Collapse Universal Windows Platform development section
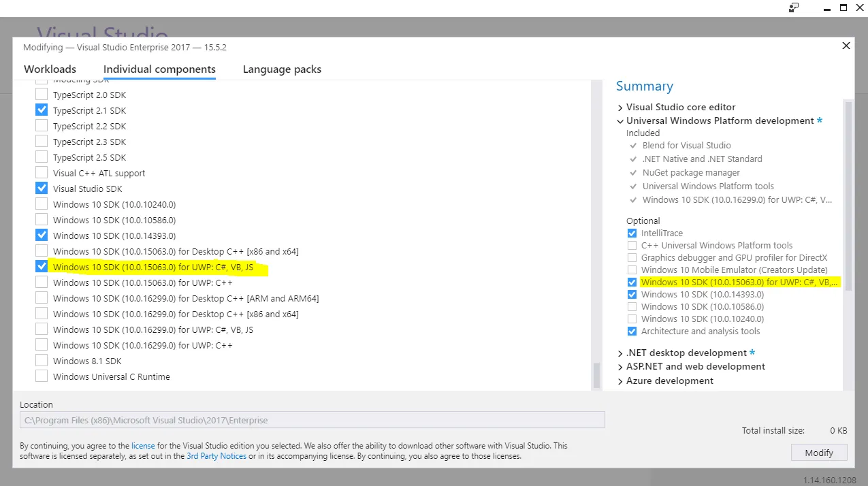 [x=620, y=120]
